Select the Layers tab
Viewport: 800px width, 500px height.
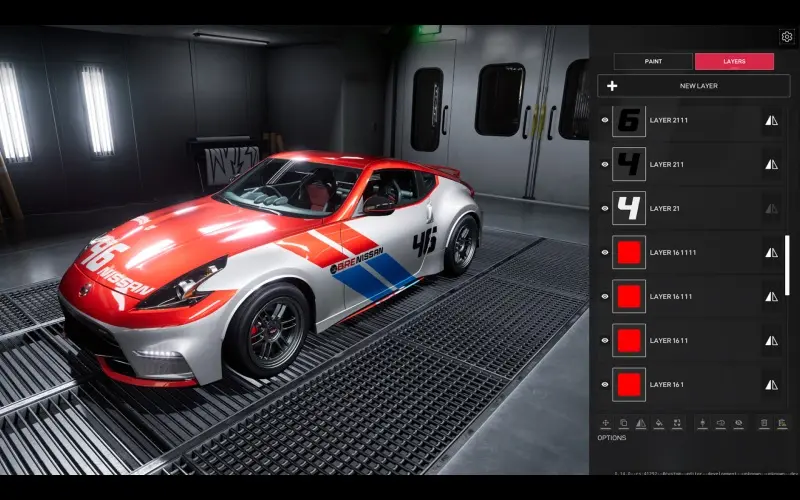click(x=734, y=61)
